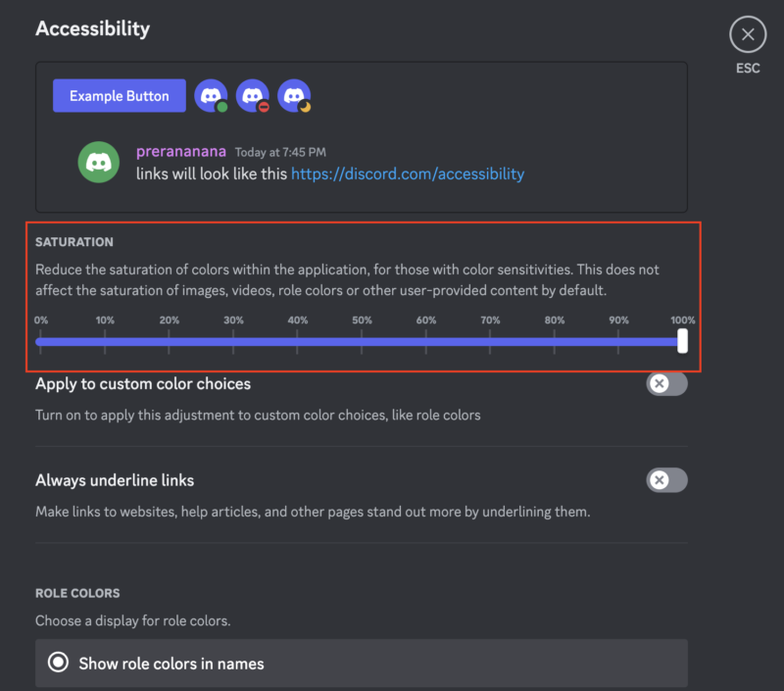Enable Apply to custom color choices
The width and height of the screenshot is (784, 691).
click(666, 384)
